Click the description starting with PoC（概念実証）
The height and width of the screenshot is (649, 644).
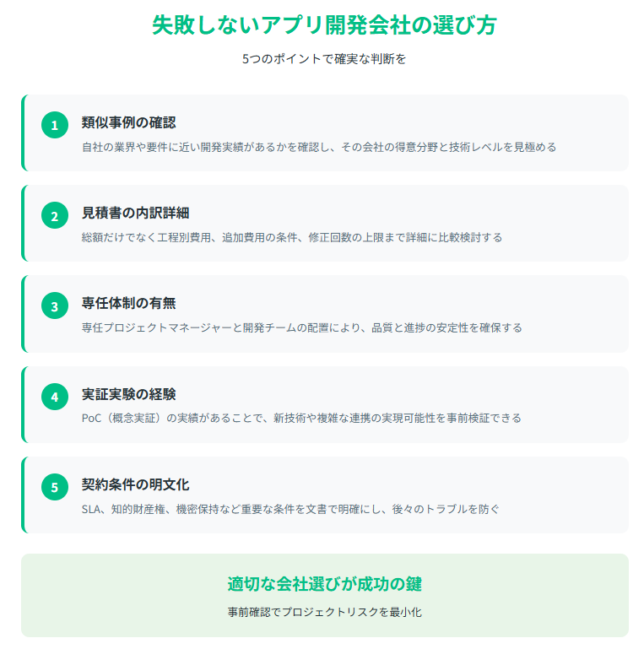point(301,418)
